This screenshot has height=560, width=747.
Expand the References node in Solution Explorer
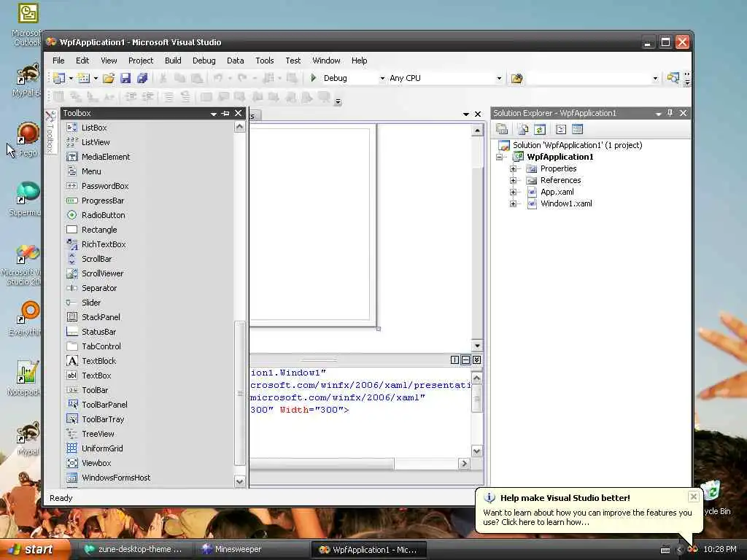pos(513,181)
